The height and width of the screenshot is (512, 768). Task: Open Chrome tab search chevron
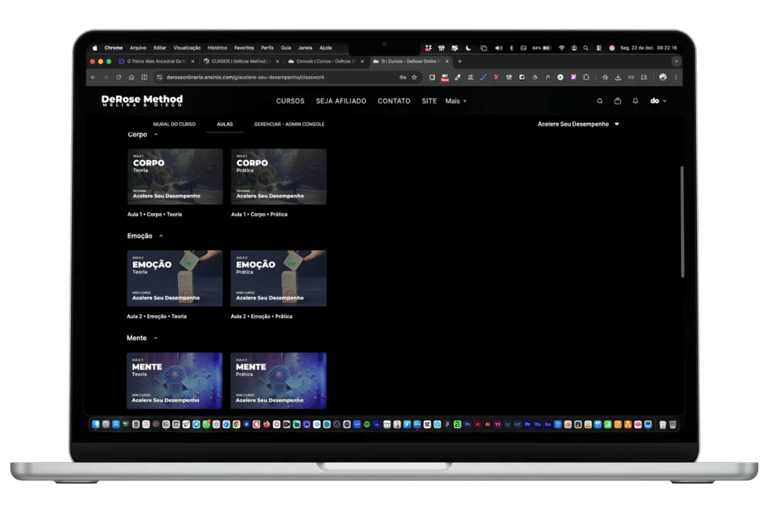(676, 62)
